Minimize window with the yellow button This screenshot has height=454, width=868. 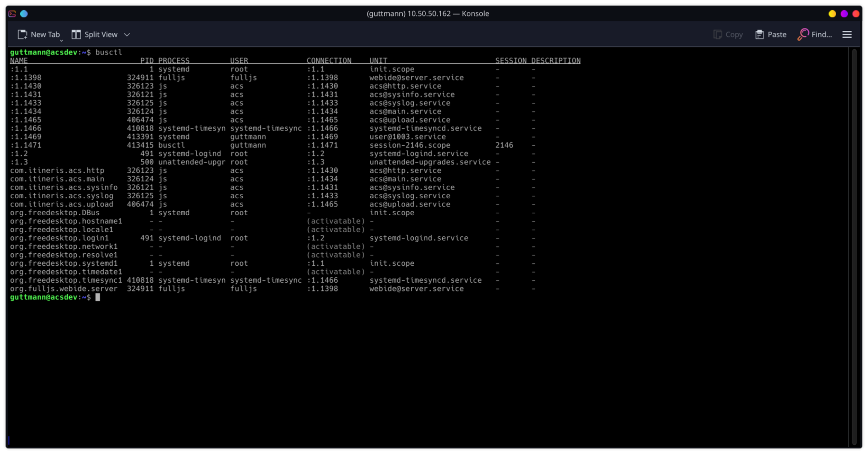[832, 14]
